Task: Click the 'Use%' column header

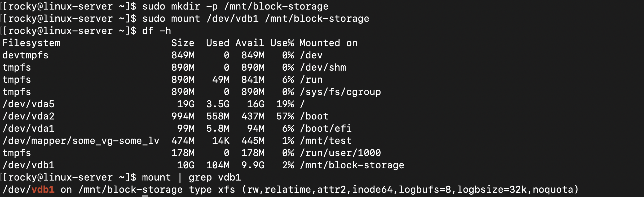Action: coord(282,43)
